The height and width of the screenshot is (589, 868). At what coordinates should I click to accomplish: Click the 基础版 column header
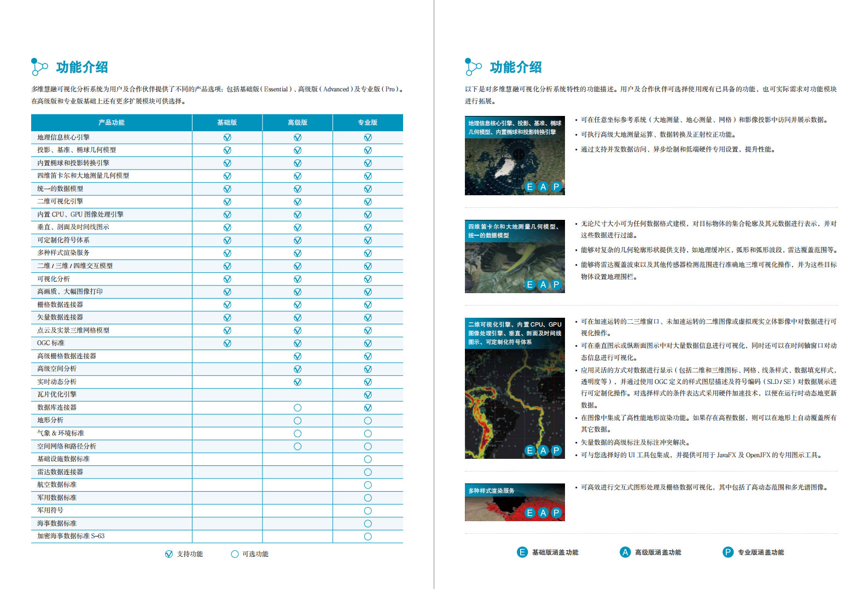point(227,123)
